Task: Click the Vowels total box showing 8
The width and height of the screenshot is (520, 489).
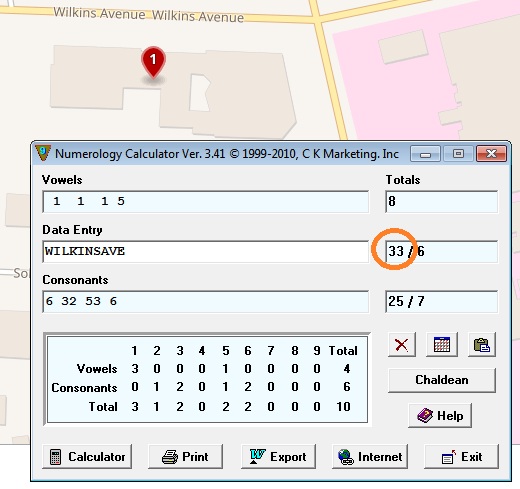Action: pos(441,201)
